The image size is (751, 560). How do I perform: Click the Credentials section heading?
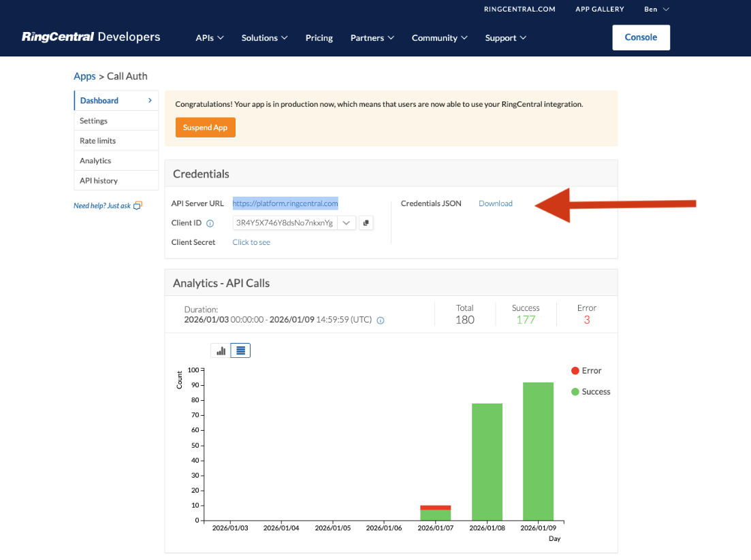click(x=201, y=174)
